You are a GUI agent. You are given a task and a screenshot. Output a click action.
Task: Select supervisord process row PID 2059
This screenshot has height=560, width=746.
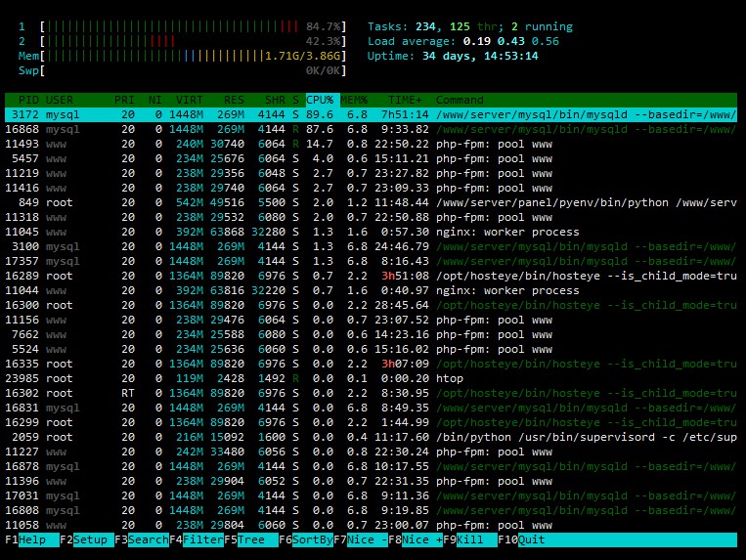click(x=371, y=438)
